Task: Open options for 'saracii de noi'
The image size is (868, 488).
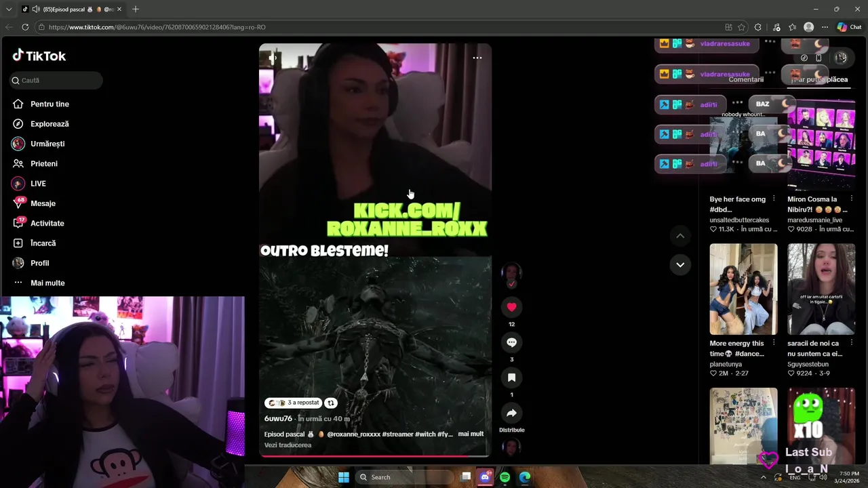Action: coord(852,344)
